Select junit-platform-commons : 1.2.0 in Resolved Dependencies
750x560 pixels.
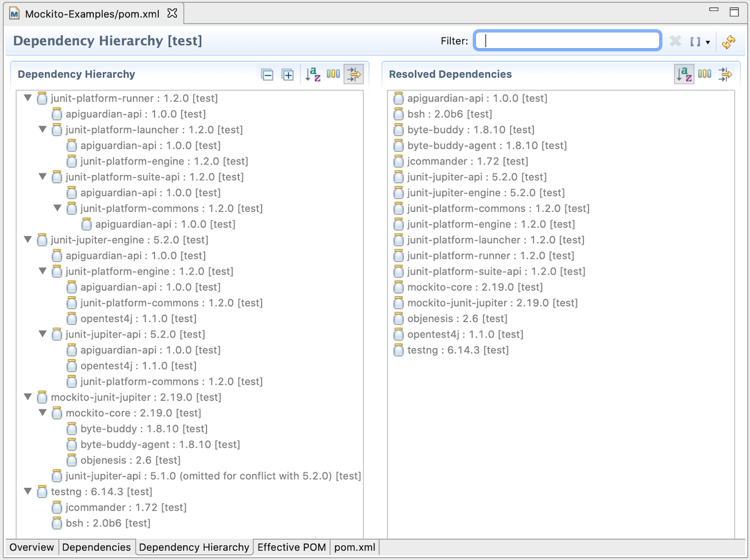491,208
